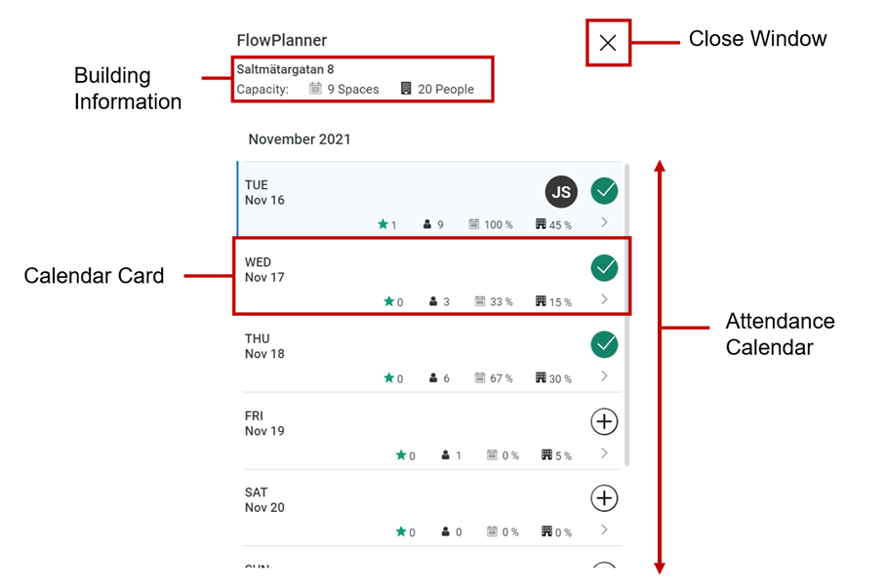Click the plus button on Sat Nov 20

point(604,498)
